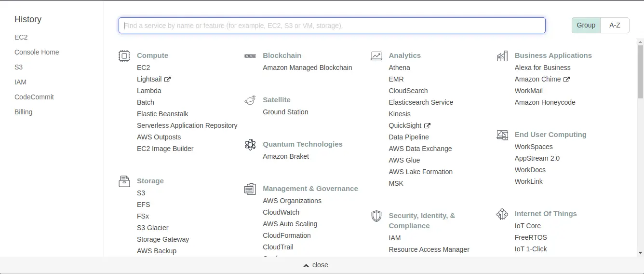This screenshot has height=274, width=644.
Task: Open the Lightsail service
Action: (x=149, y=79)
